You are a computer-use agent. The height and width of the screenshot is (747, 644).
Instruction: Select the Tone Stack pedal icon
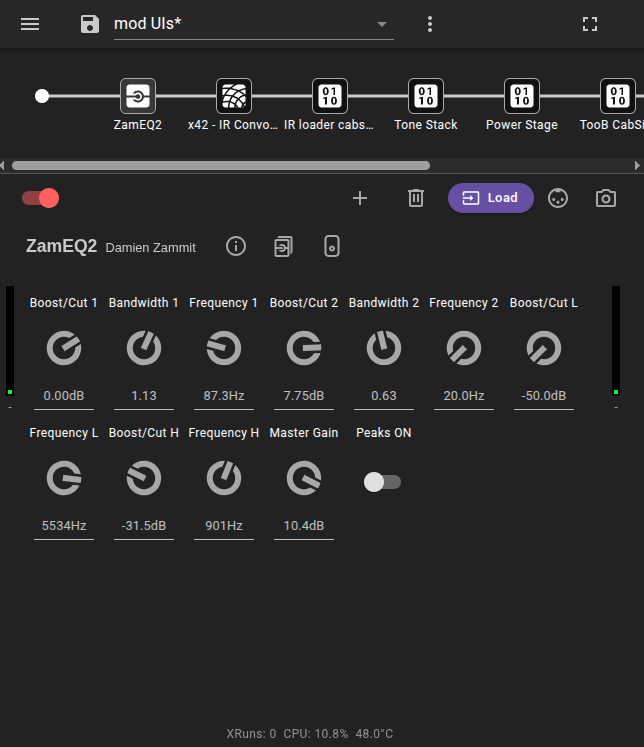pos(426,96)
